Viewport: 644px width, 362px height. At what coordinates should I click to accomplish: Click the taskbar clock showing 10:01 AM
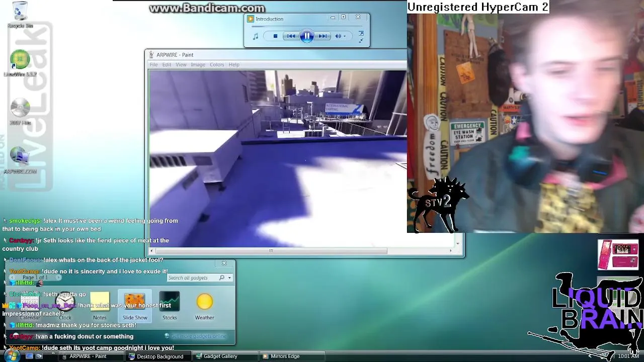tap(628, 356)
